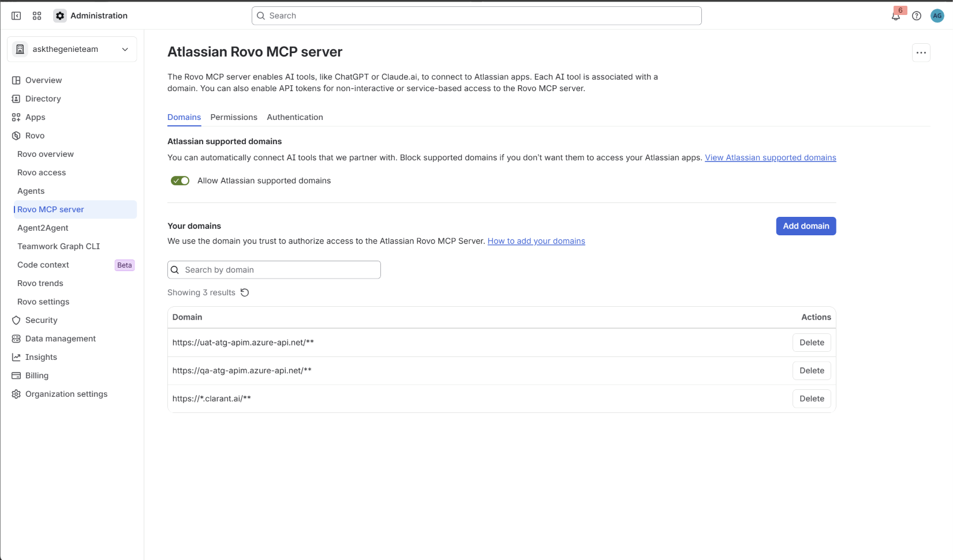Click the Apps sidebar icon

click(16, 117)
